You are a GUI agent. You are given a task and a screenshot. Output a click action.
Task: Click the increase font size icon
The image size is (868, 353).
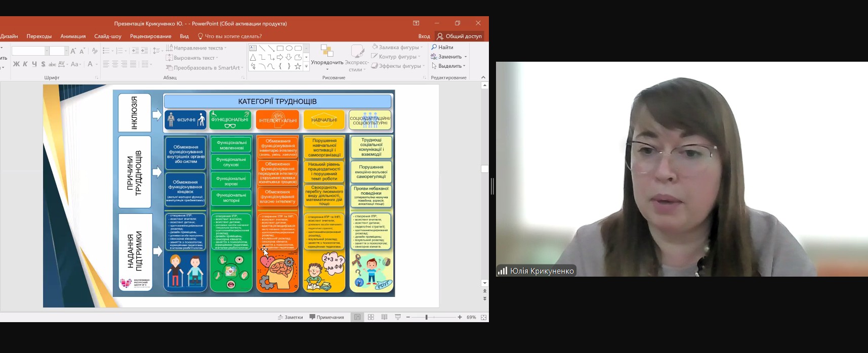pyautogui.click(x=73, y=51)
